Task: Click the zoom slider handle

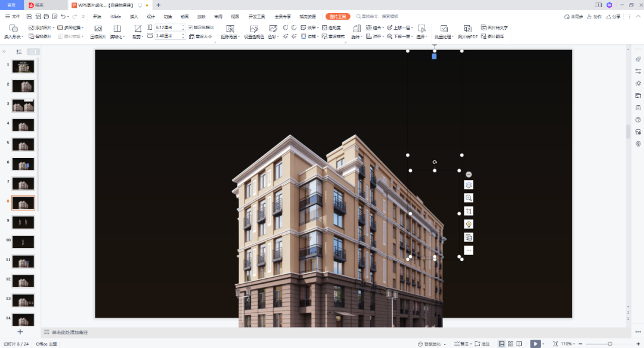Action: coord(610,344)
